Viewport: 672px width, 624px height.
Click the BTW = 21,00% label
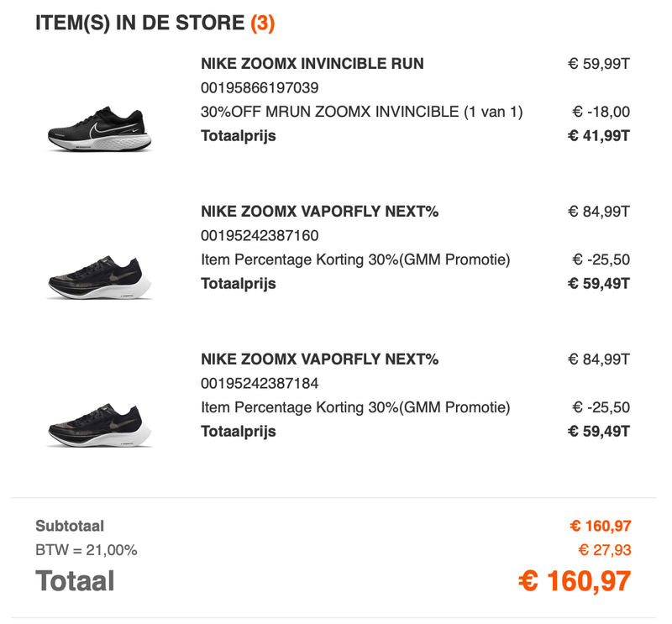(86, 551)
